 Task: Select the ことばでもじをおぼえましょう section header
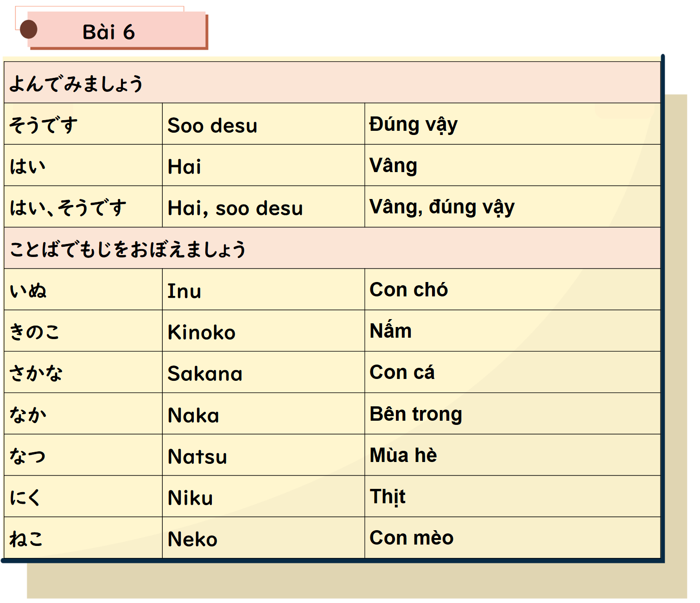click(128, 249)
